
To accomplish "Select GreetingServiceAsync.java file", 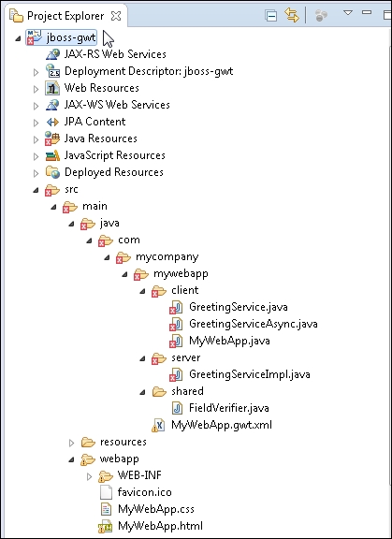I will (x=254, y=324).
